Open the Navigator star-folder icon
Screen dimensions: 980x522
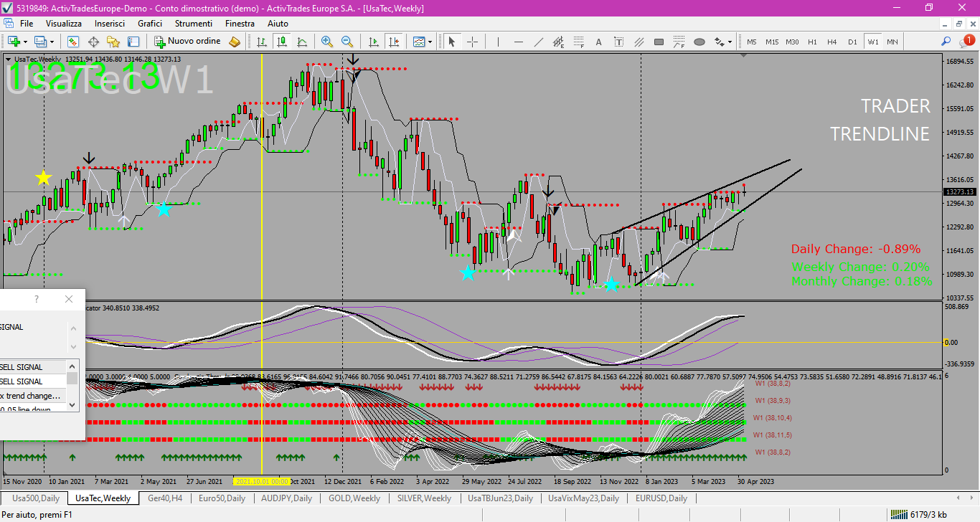pos(113,42)
